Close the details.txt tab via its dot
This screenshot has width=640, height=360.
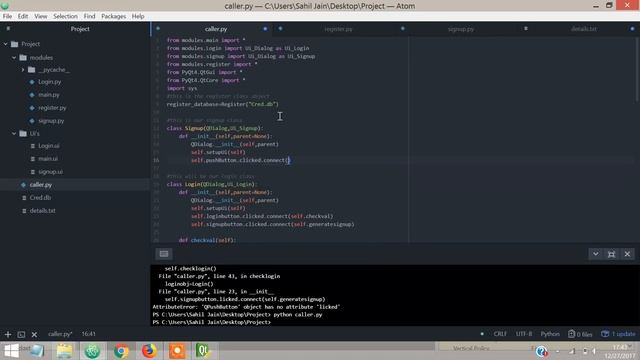[x=632, y=29]
